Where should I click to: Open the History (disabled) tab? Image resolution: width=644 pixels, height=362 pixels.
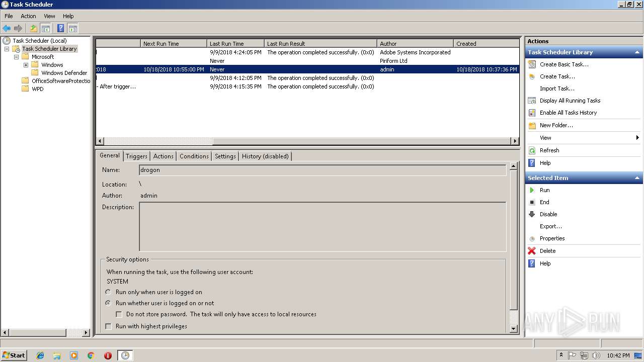265,156
